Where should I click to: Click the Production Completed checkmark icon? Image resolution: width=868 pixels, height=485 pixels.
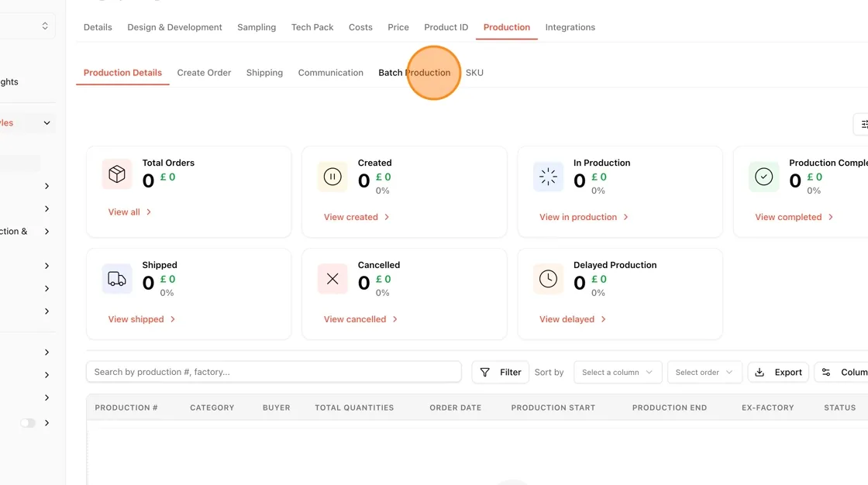[763, 177]
